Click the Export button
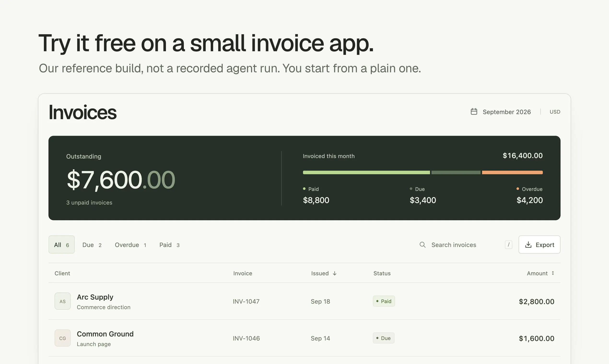Viewport: 609px width, 364px height. [539, 245]
